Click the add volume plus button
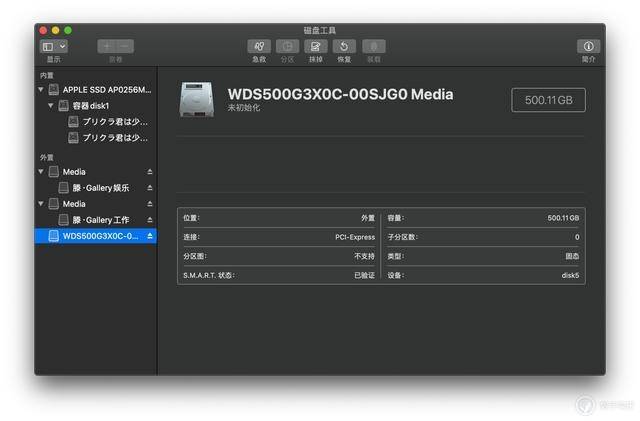The width and height of the screenshot is (640, 421). 107,46
